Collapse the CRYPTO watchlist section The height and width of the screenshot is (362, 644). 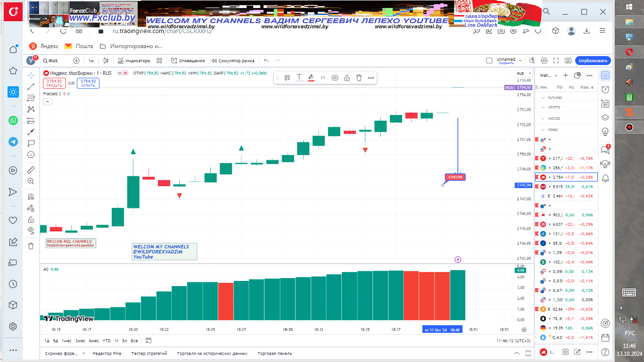[543, 107]
